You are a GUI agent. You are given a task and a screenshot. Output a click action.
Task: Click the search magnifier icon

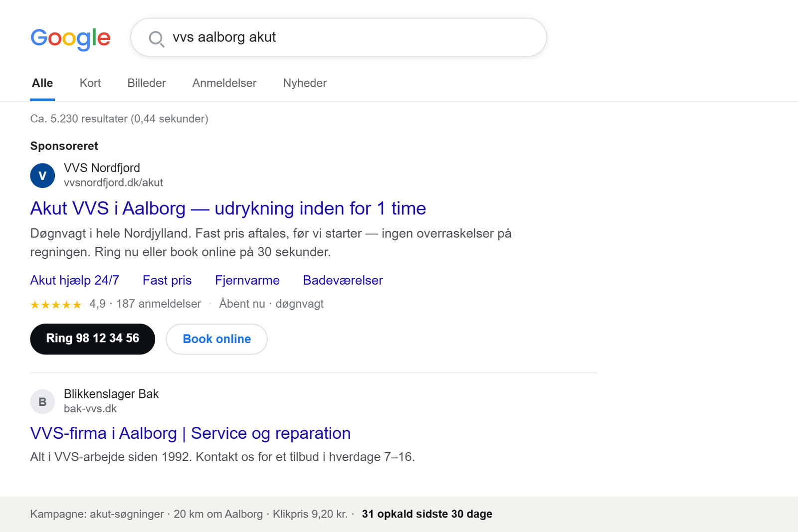click(x=157, y=38)
